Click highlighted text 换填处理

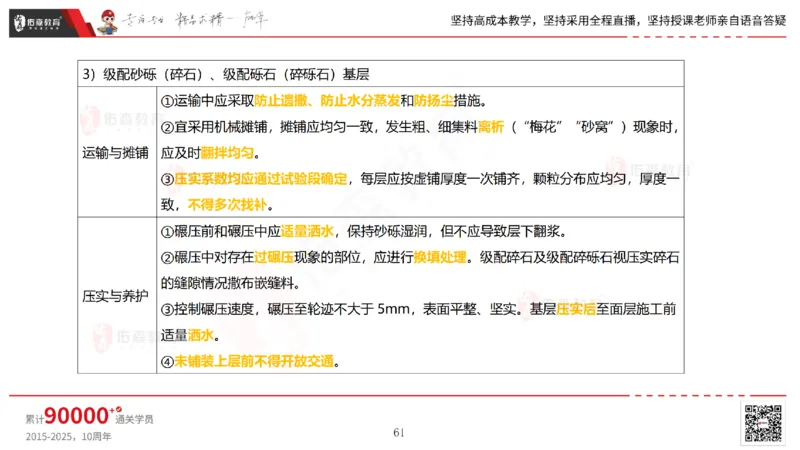[x=440, y=257]
